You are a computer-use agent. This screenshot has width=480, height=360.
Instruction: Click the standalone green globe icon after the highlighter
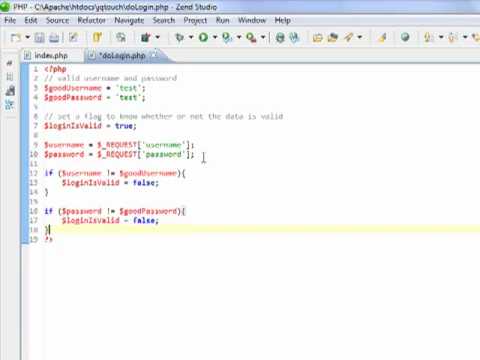405,37
